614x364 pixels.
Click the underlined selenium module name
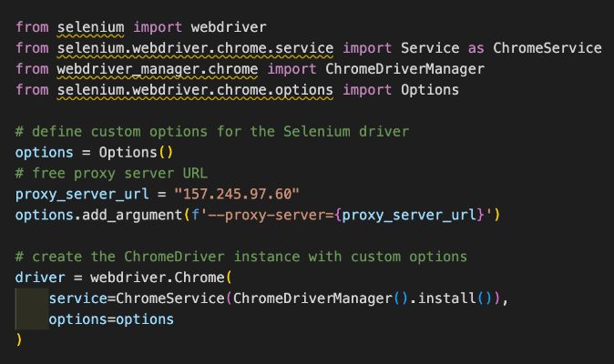coord(90,27)
